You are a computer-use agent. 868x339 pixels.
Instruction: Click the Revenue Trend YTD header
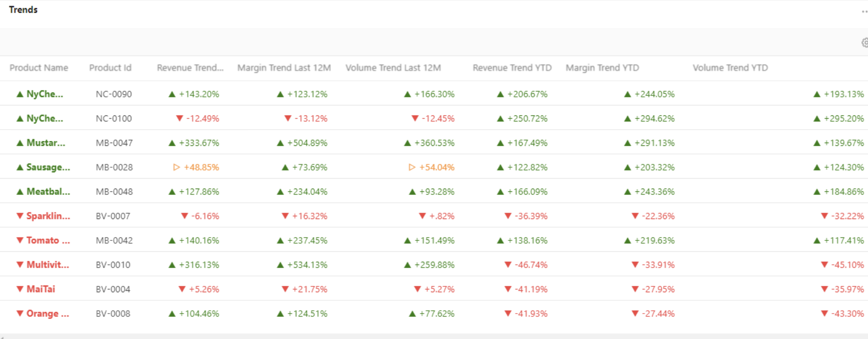512,68
